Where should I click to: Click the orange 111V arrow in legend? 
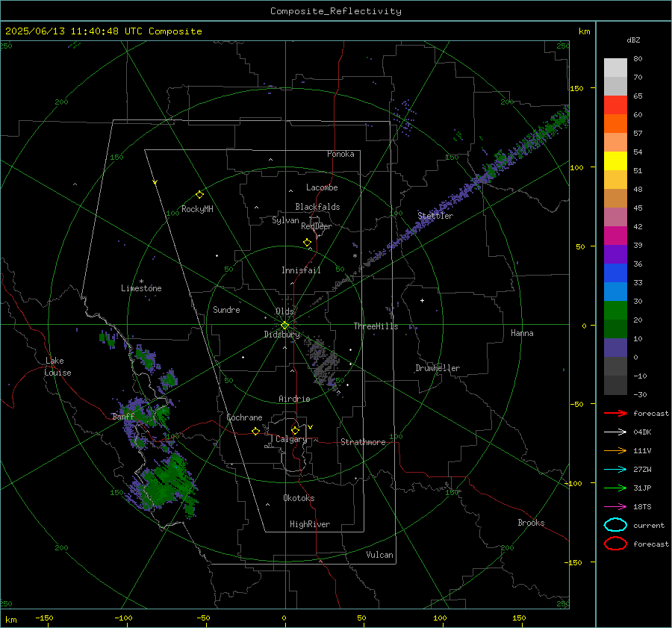[615, 450]
